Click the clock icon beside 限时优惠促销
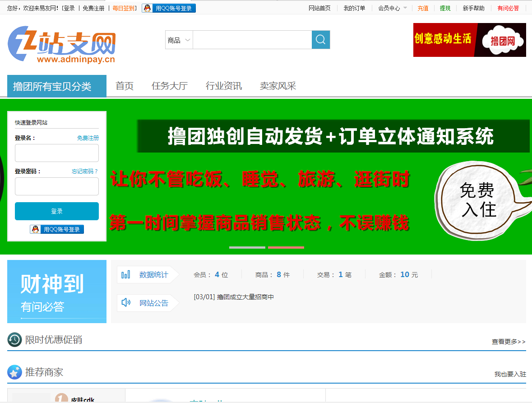532x403 pixels. pyautogui.click(x=14, y=340)
